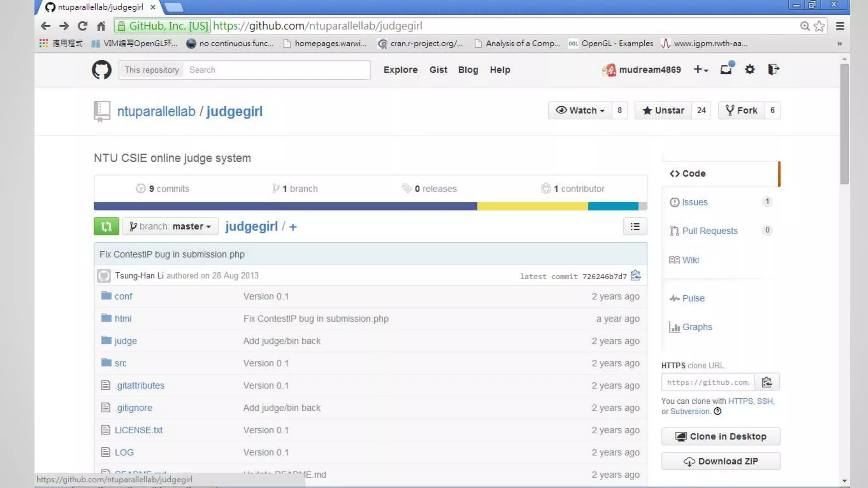Expand the branch master selector
This screenshot has width=868, height=488.
tap(170, 226)
